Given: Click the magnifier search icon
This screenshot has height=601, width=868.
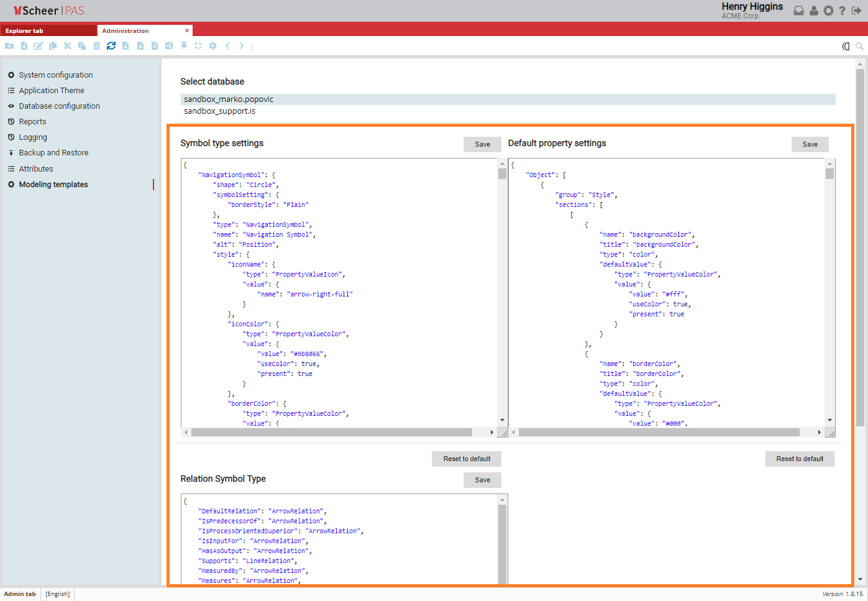Looking at the screenshot, I should 859,46.
